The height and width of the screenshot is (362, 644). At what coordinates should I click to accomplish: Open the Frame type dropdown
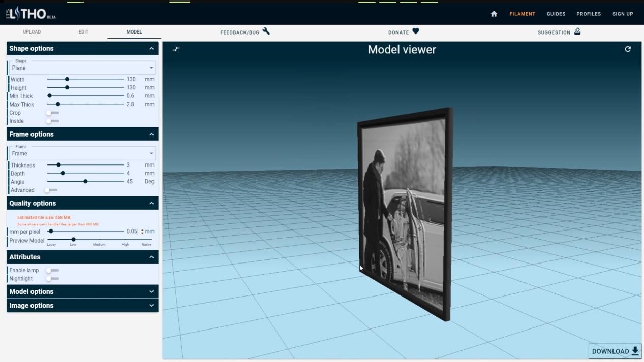tap(82, 154)
